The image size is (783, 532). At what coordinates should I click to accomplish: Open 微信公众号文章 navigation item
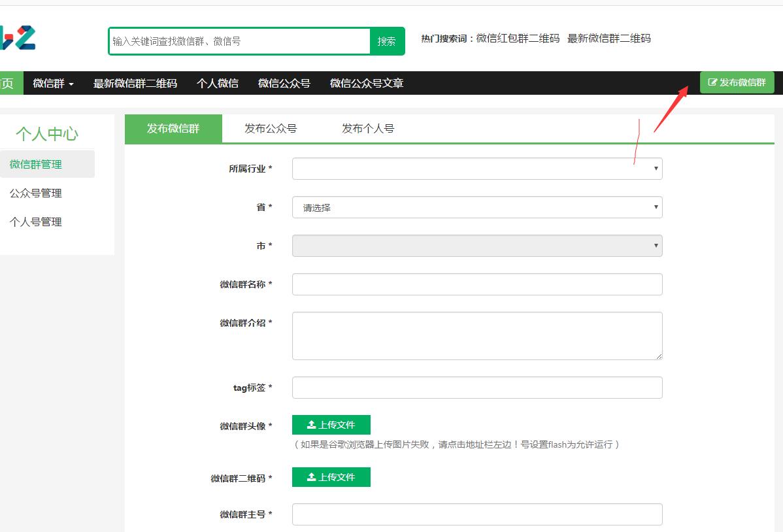[x=366, y=84]
